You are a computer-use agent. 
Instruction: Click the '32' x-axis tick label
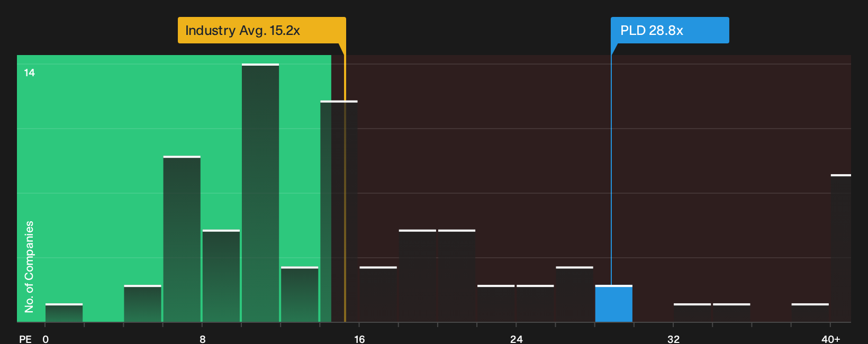tap(673, 339)
